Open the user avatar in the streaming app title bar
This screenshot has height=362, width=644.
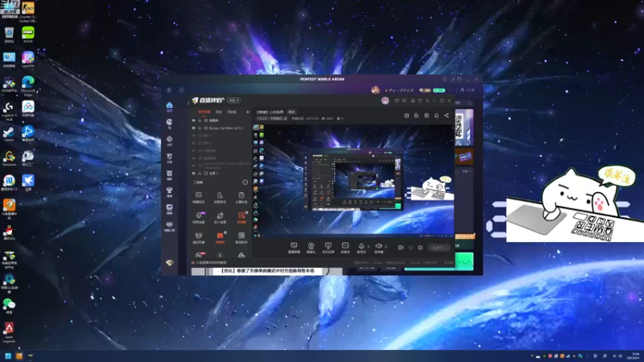click(x=385, y=101)
